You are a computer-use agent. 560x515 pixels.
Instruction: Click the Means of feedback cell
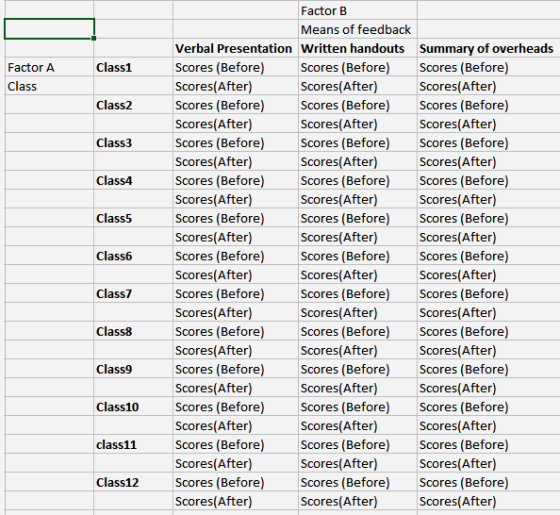tap(358, 29)
